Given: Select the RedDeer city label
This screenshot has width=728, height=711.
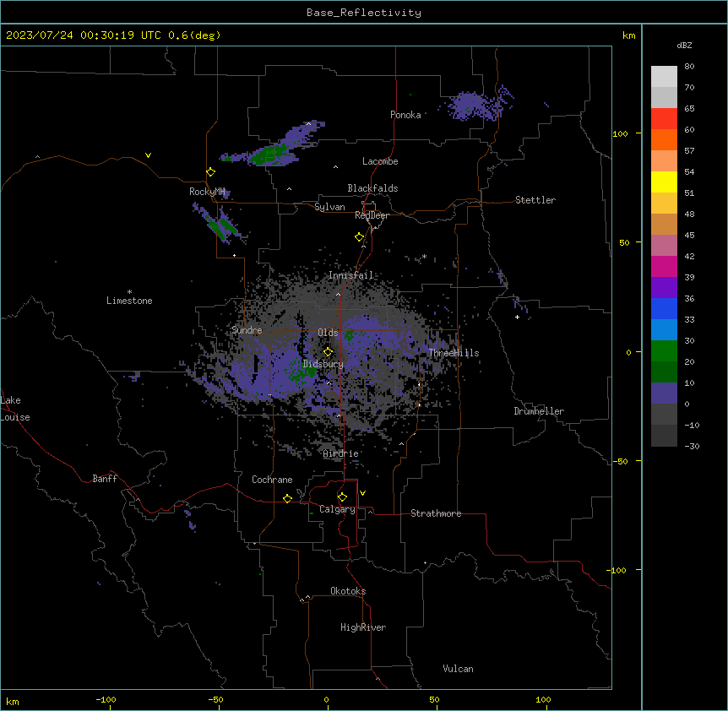Looking at the screenshot, I should [x=372, y=215].
